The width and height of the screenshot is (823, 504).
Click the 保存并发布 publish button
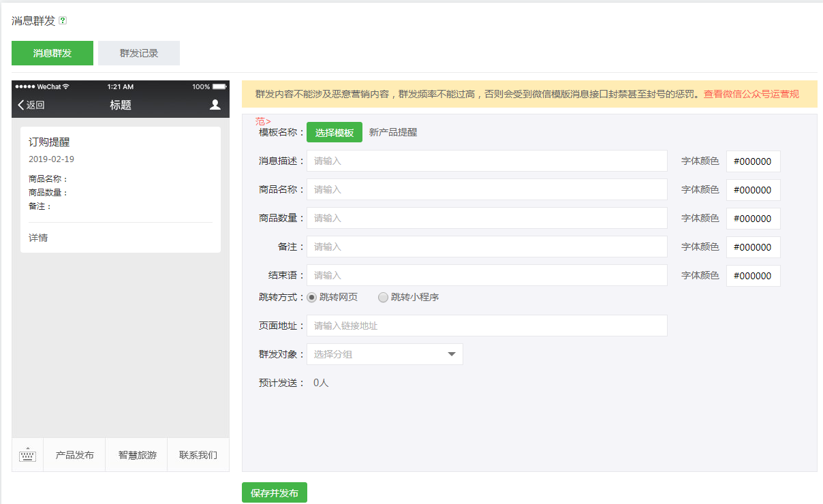[275, 492]
